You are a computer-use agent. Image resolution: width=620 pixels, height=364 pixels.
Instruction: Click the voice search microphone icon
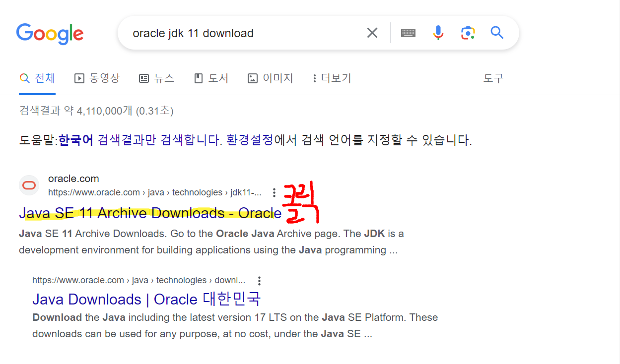[438, 32]
